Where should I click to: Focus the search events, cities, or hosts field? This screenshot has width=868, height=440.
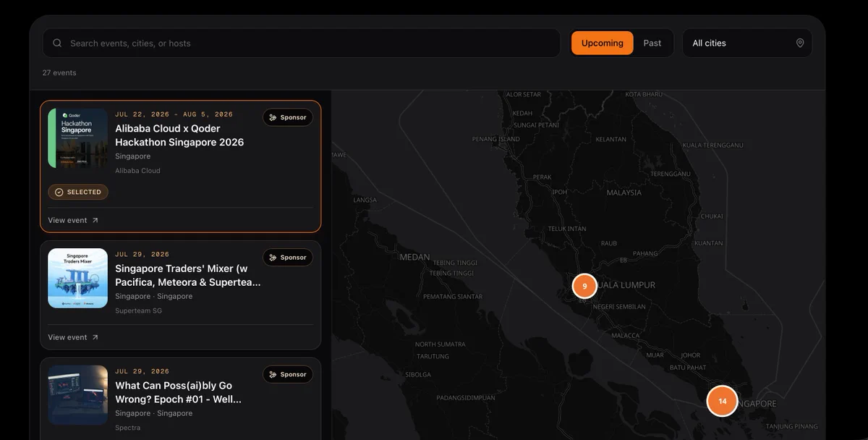coord(302,43)
